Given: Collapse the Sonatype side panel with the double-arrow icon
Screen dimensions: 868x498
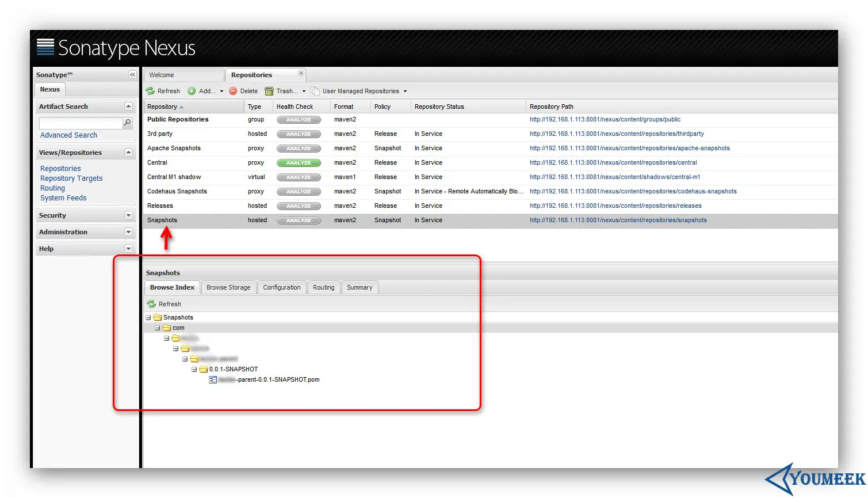Looking at the screenshot, I should (x=132, y=75).
